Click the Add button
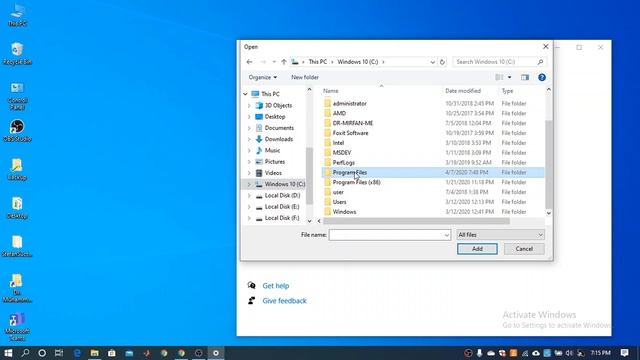 coord(477,249)
